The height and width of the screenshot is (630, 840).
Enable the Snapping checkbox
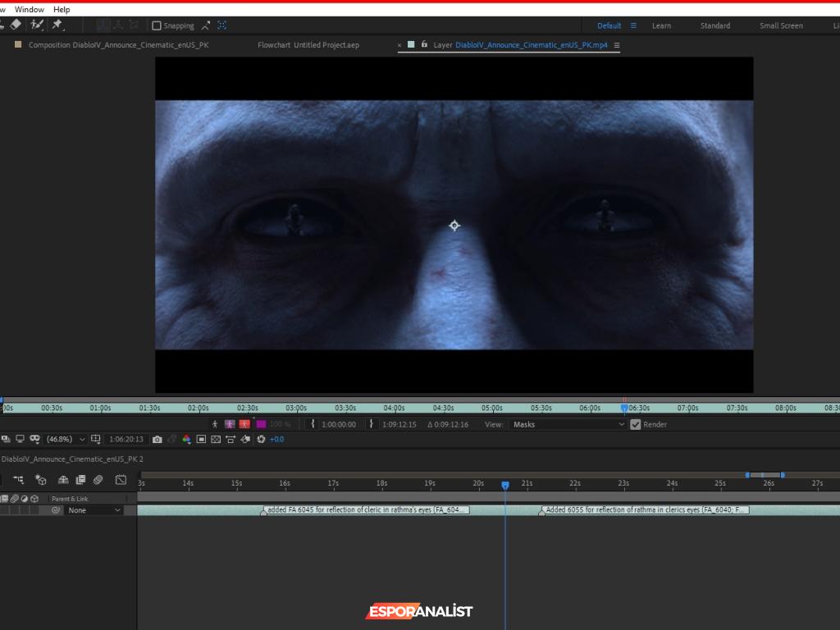tap(157, 25)
